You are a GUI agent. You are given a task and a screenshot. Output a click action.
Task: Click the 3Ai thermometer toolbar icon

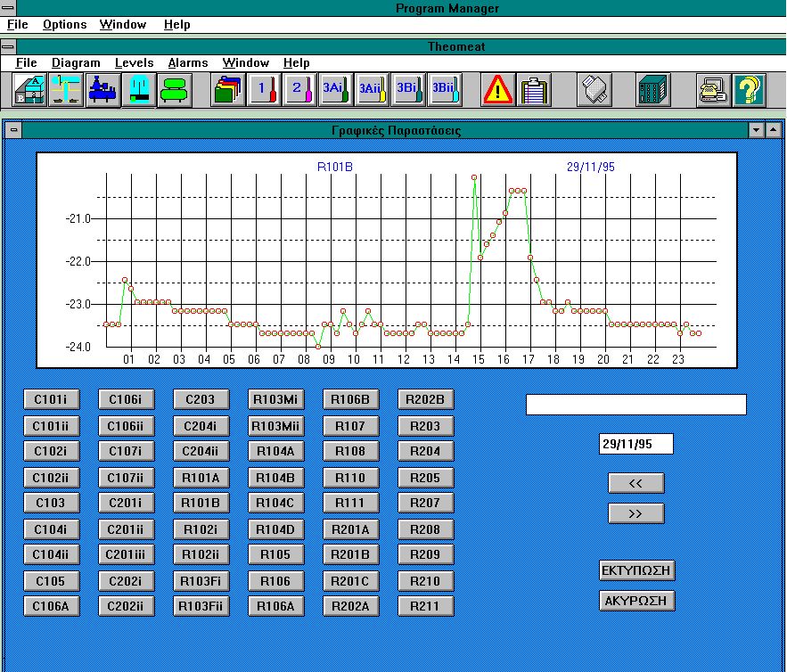click(336, 90)
